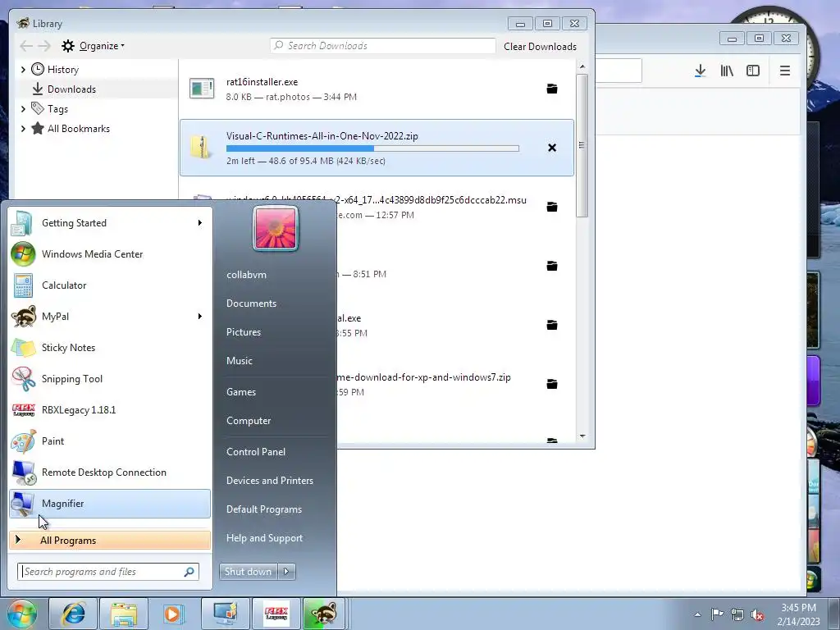Viewport: 840px width, 630px height.
Task: Open the shut down options arrow
Action: 286,572
